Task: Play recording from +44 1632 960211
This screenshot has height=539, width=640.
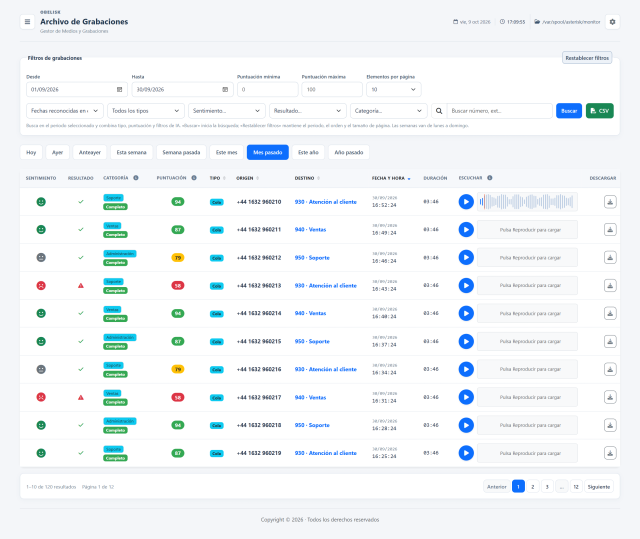Action: coord(466,230)
